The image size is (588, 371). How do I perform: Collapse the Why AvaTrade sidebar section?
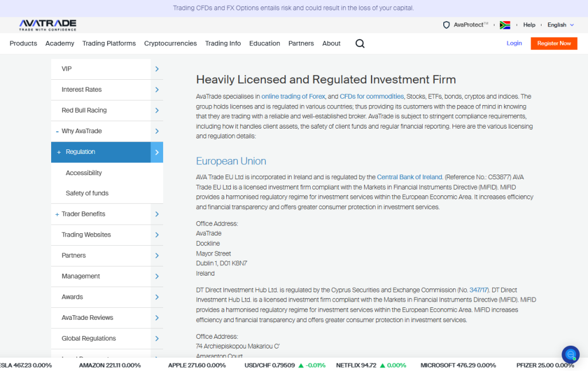pos(57,132)
